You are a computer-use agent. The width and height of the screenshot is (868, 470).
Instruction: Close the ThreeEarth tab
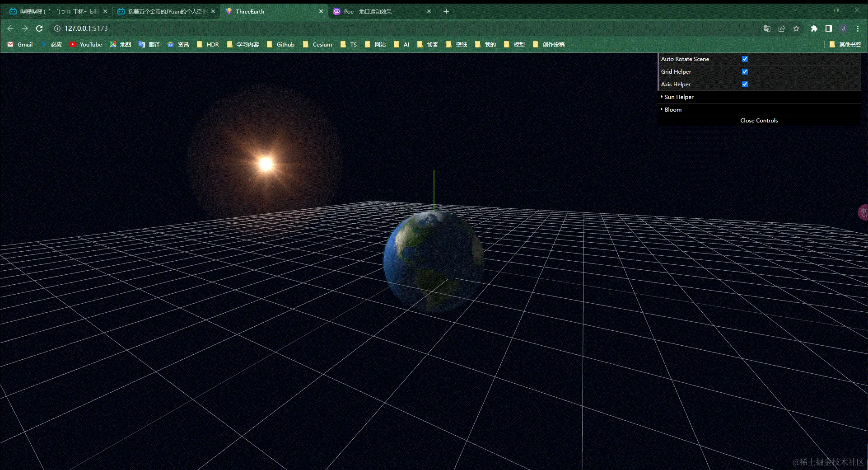(x=321, y=11)
